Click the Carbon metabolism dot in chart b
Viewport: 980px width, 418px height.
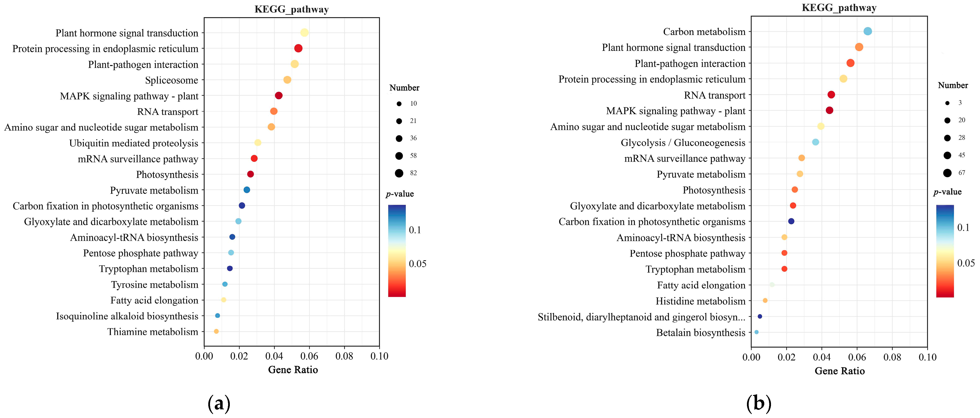(x=867, y=31)
